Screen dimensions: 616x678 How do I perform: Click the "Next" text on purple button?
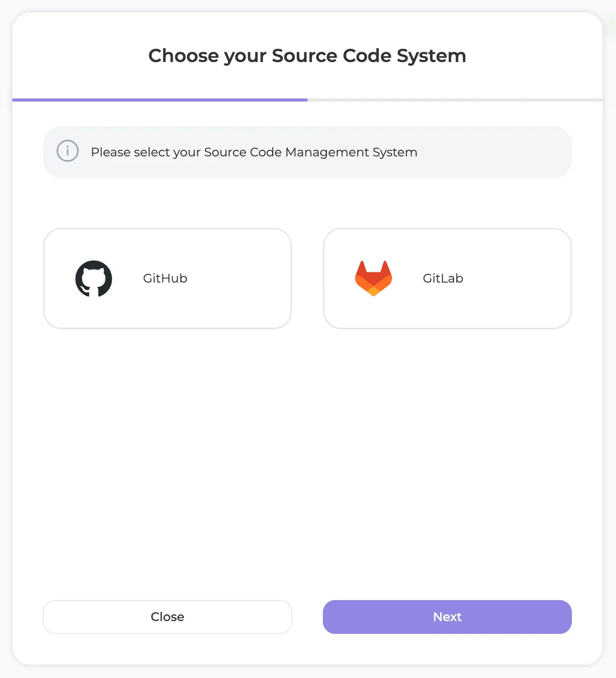447,617
